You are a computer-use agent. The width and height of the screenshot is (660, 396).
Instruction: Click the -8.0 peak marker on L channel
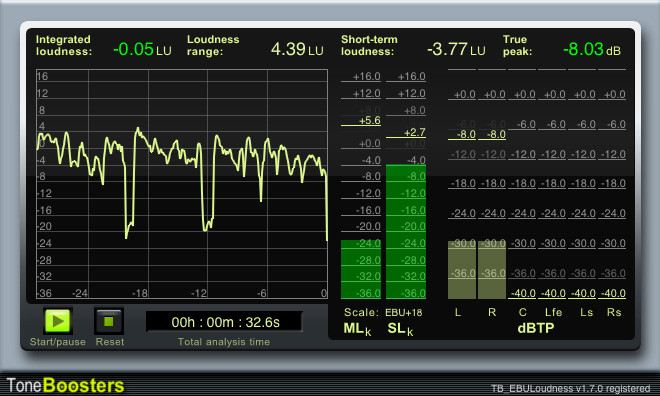[462, 135]
